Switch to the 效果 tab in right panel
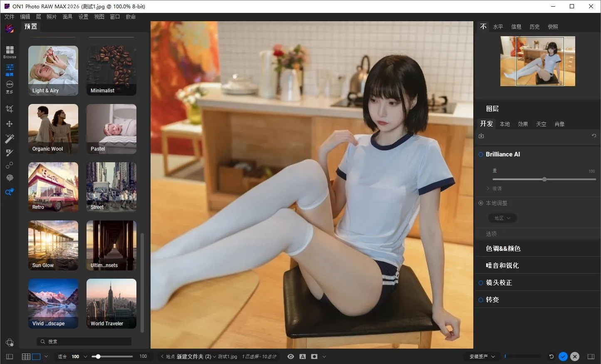 (523, 124)
